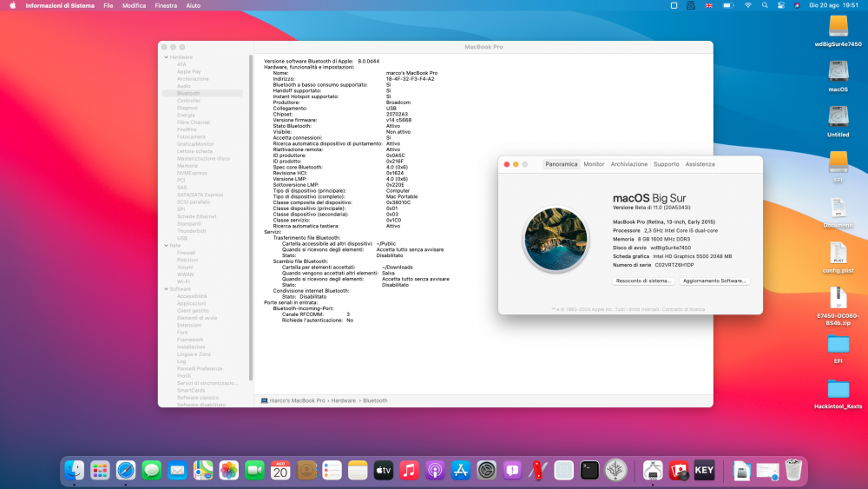Click the Wi-Fi status menu bar icon

pos(747,5)
